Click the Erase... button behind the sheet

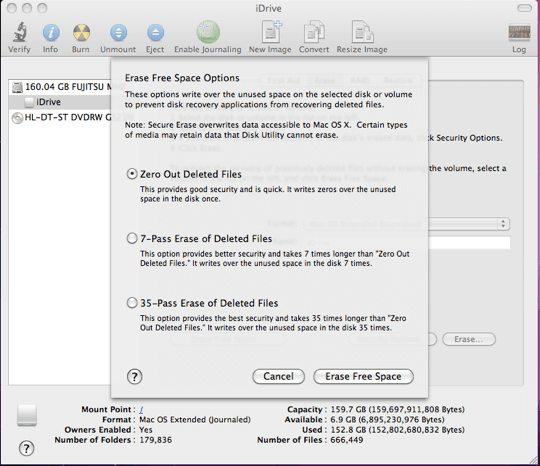pos(469,339)
